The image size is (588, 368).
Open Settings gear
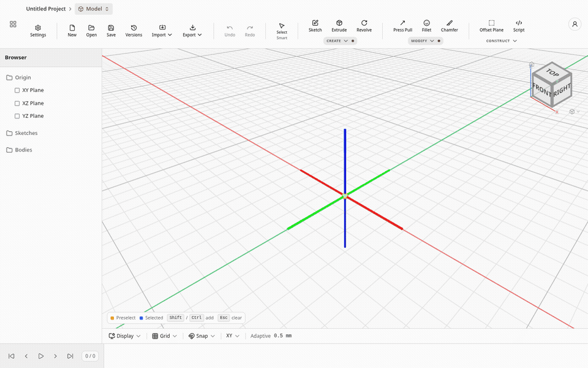[x=38, y=31]
